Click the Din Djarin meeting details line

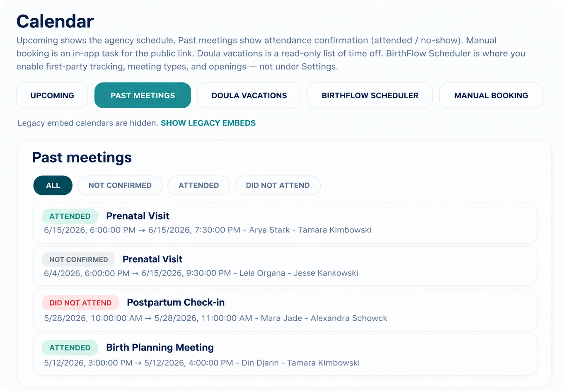(202, 363)
